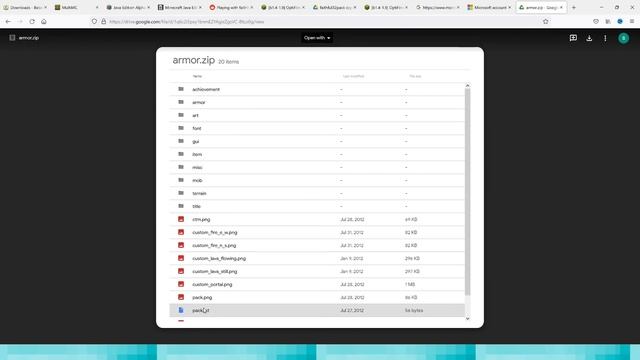Open a new browser tab
Screen dimensions: 640x360
tap(573, 7)
